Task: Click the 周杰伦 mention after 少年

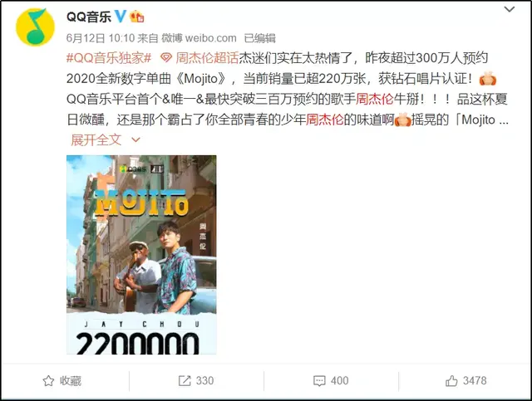Action: pos(325,120)
